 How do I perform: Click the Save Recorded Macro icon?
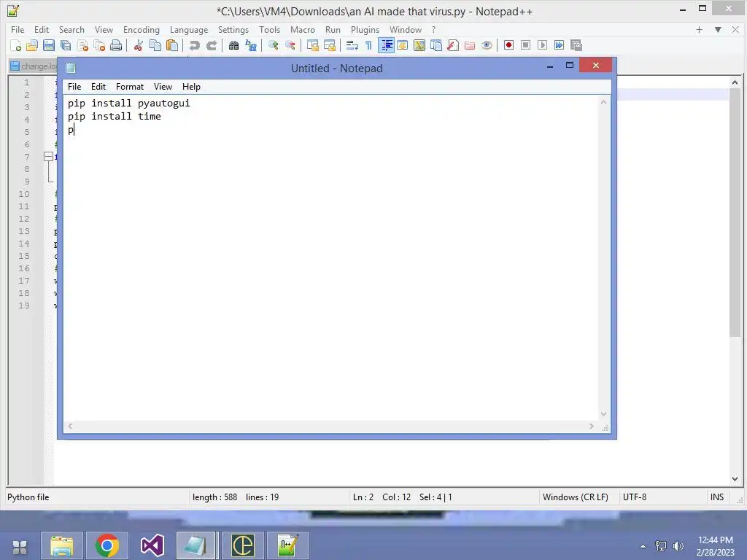click(x=576, y=45)
